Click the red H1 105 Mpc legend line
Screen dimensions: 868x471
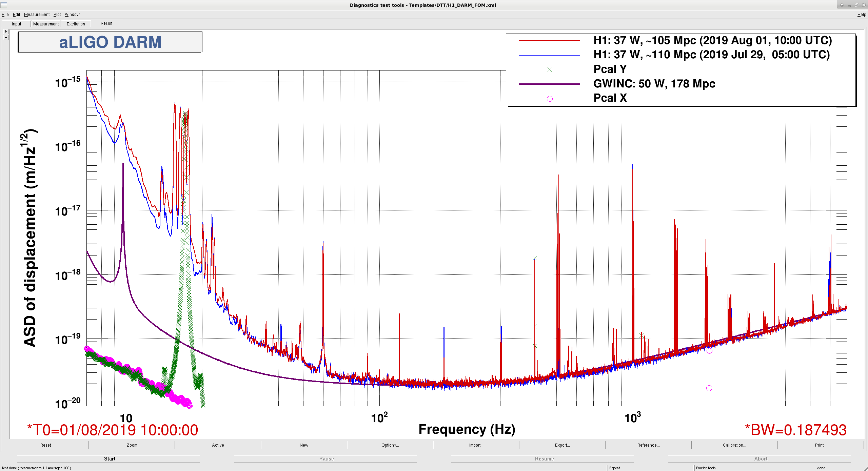550,41
